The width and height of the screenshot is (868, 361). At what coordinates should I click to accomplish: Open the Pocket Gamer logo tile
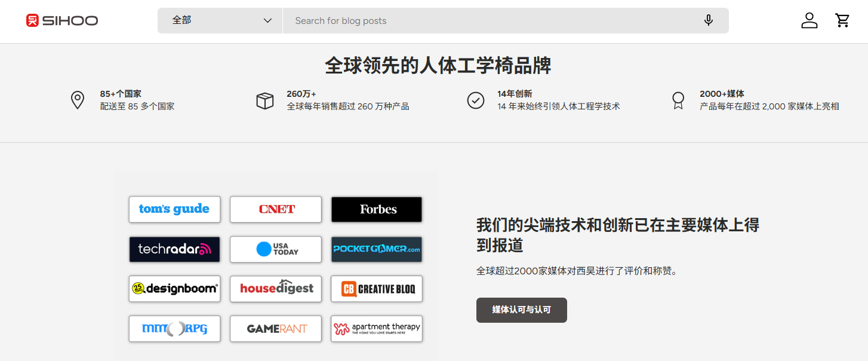tap(377, 249)
